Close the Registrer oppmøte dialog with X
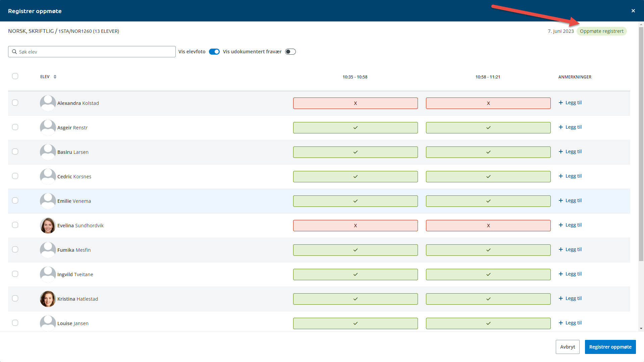The image size is (644, 362). (633, 11)
